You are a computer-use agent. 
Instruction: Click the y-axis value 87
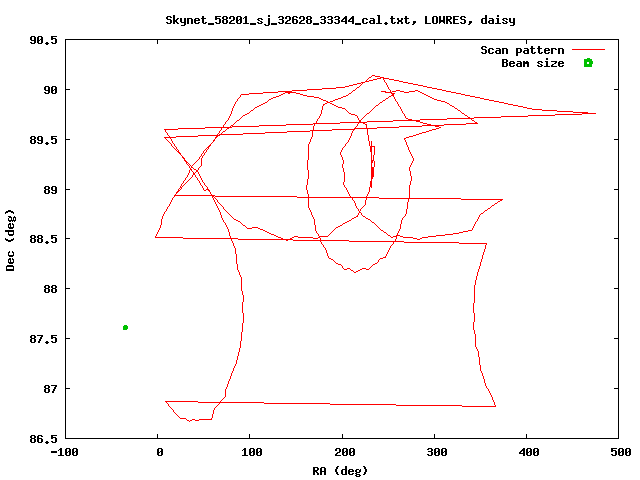(x=50, y=389)
